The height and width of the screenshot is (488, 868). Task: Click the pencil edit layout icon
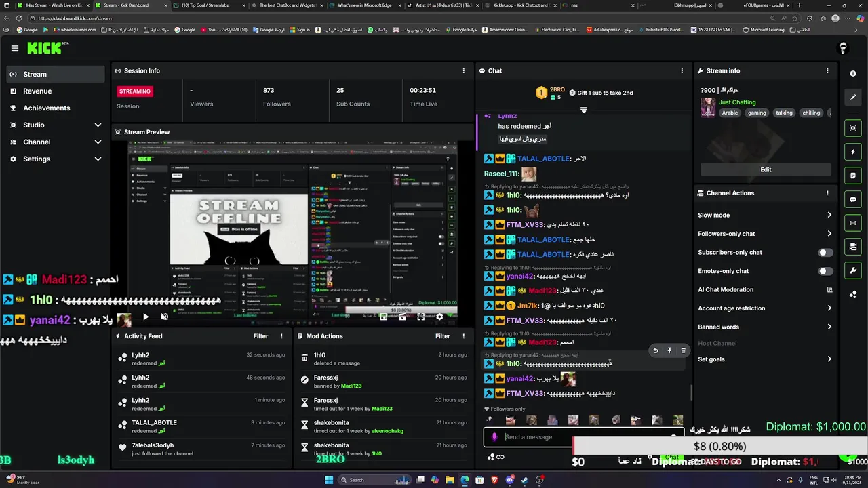853,97
